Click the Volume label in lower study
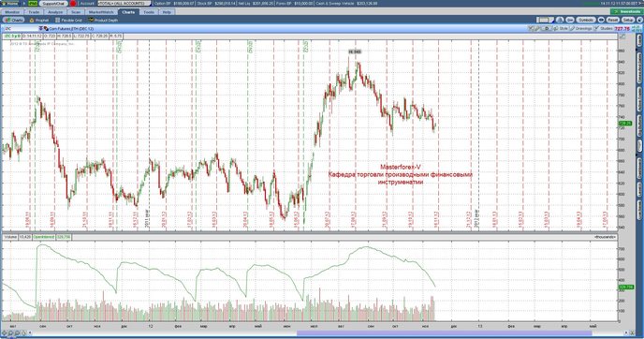644x339 pixels. [x=10, y=237]
